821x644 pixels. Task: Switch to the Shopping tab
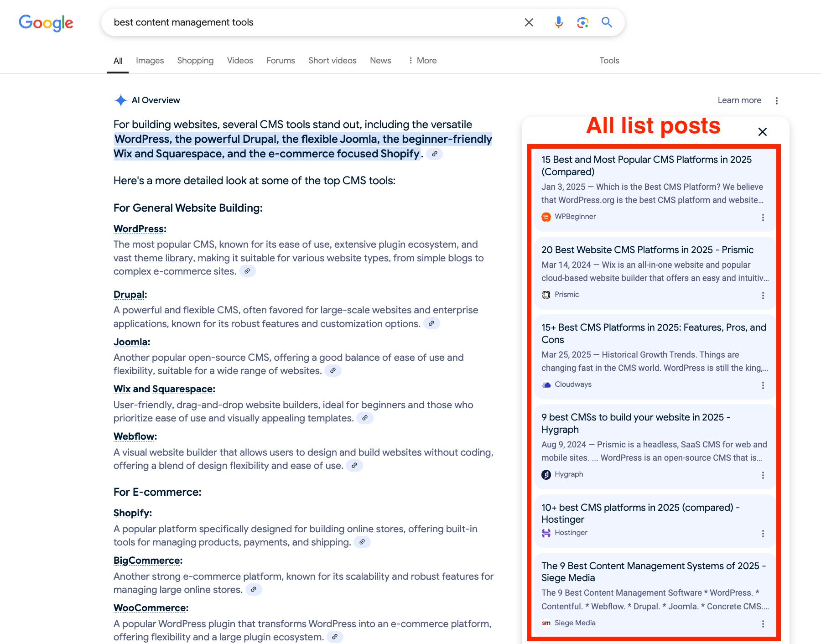point(195,61)
